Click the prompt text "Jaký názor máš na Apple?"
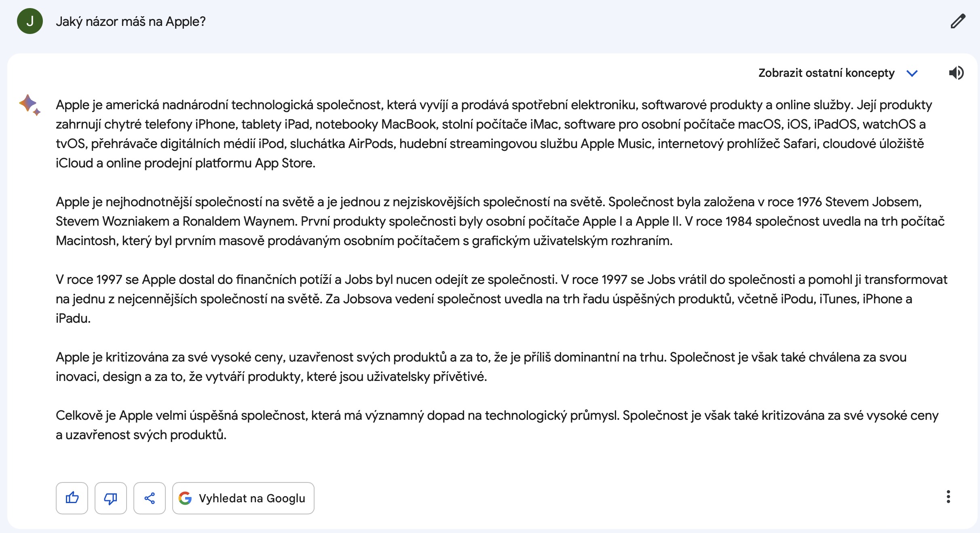Screen dimensions: 980x533 point(131,21)
